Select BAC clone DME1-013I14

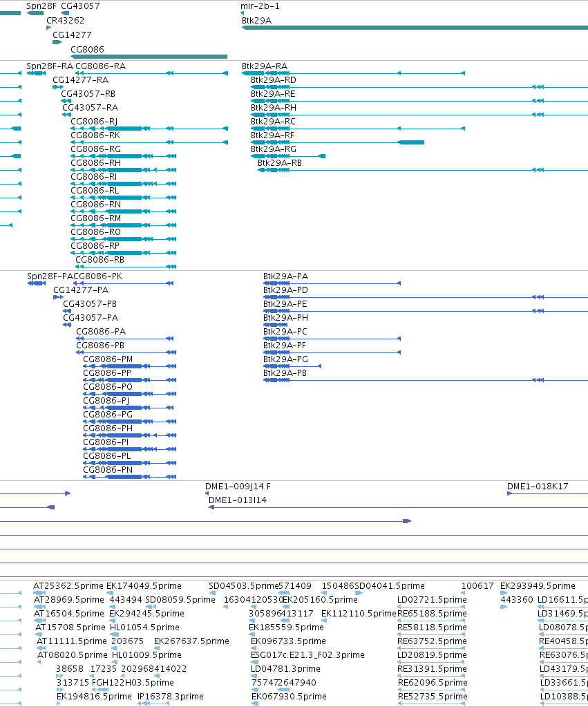pyautogui.click(x=237, y=500)
